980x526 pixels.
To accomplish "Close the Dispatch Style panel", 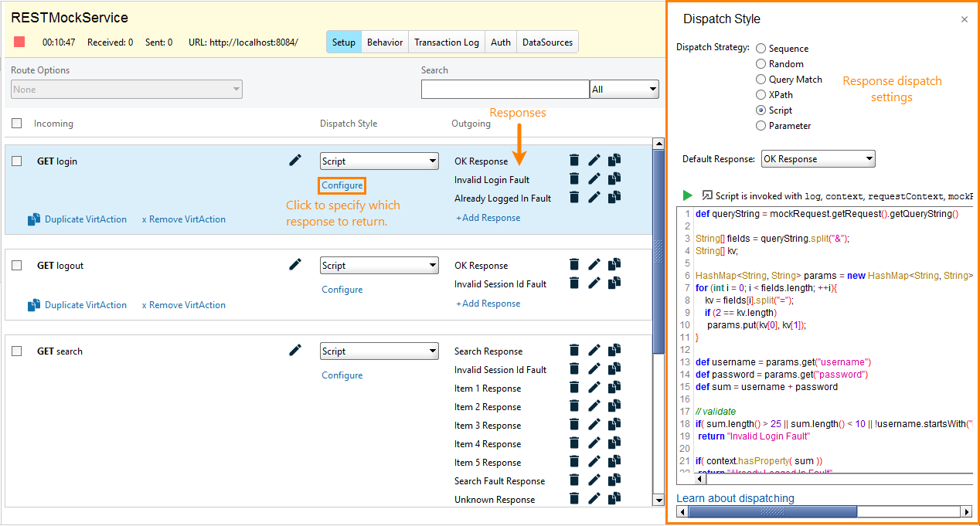I will [964, 19].
